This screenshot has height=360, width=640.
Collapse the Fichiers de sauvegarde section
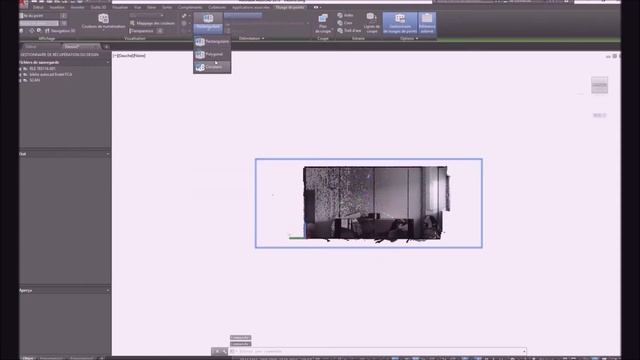click(108, 62)
